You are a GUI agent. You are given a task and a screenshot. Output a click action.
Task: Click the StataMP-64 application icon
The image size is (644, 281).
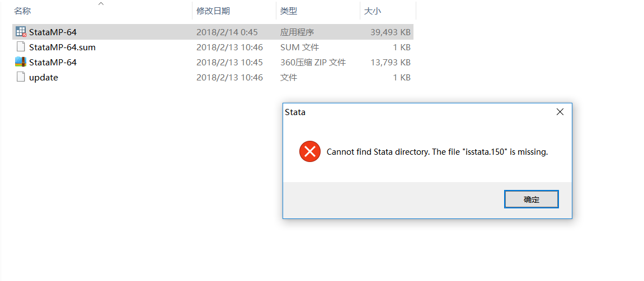(21, 32)
